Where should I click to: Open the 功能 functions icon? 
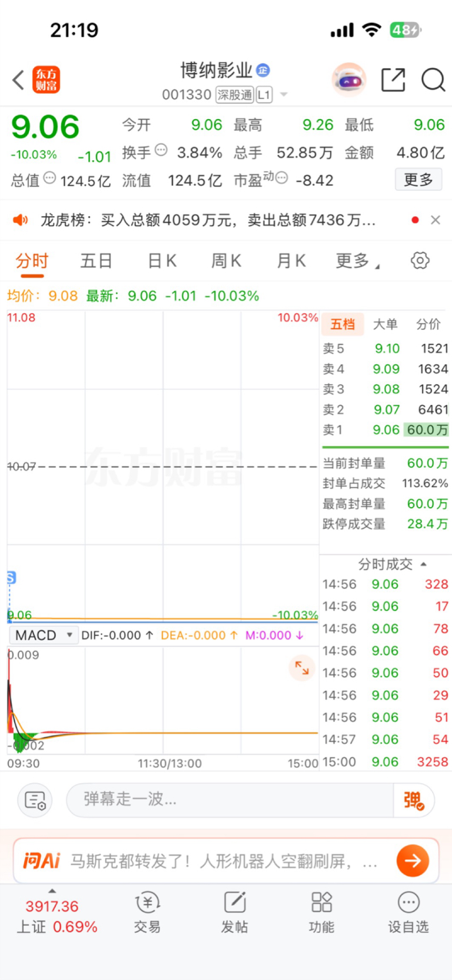321,912
